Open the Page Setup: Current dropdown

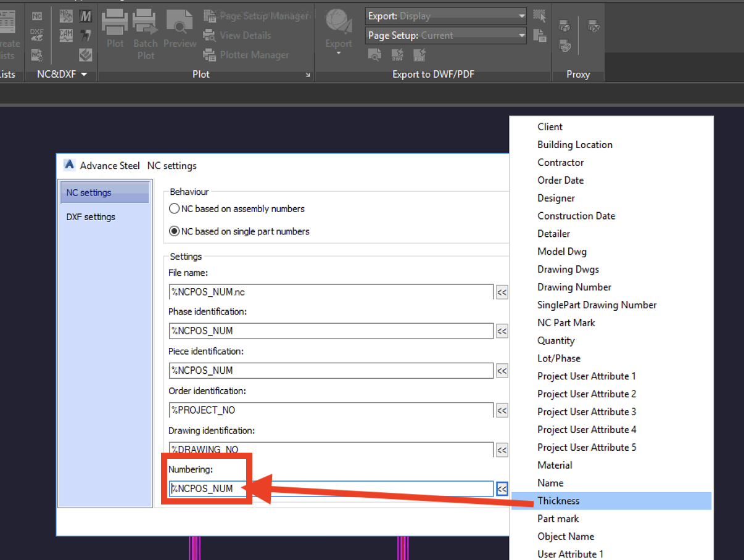coord(521,35)
